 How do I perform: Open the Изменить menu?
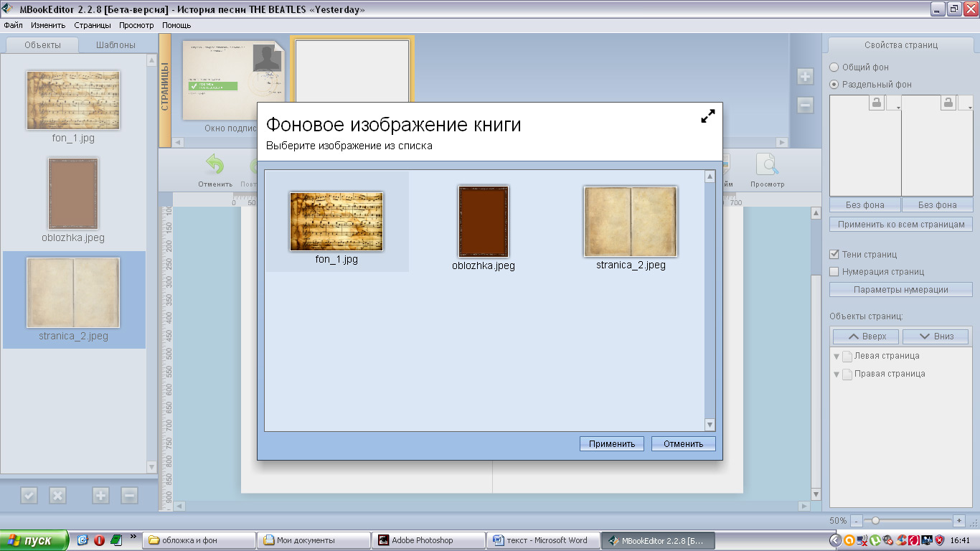[x=49, y=25]
